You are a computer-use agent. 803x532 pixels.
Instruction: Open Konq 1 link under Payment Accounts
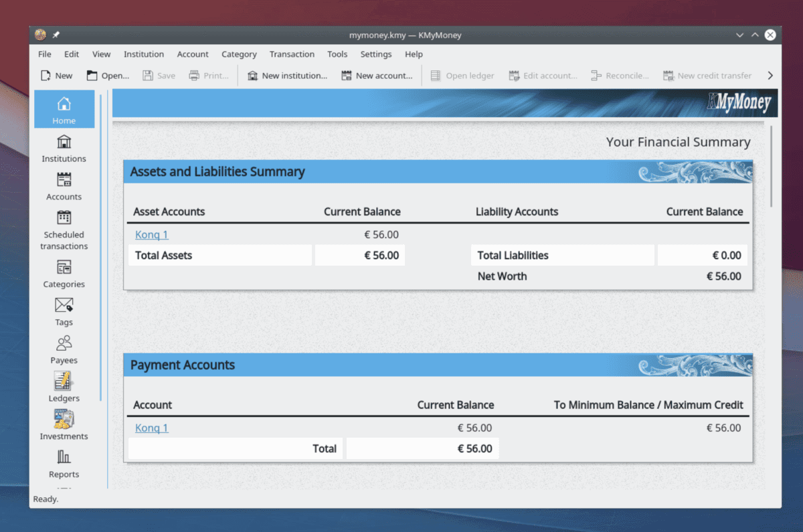coord(152,428)
